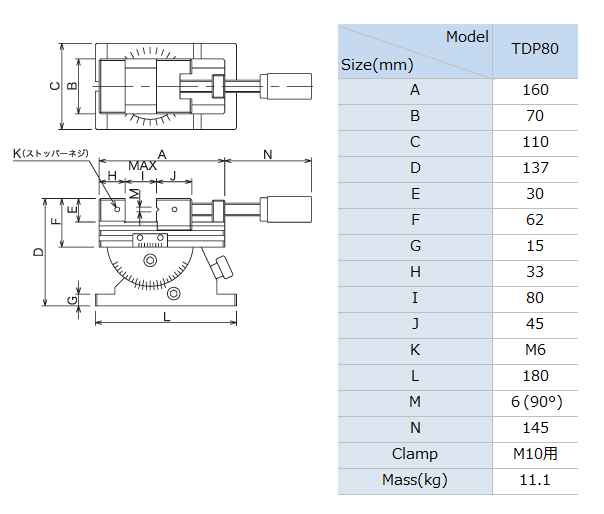Click the row label L in the table
Screen dimensions: 604x514
(415, 376)
